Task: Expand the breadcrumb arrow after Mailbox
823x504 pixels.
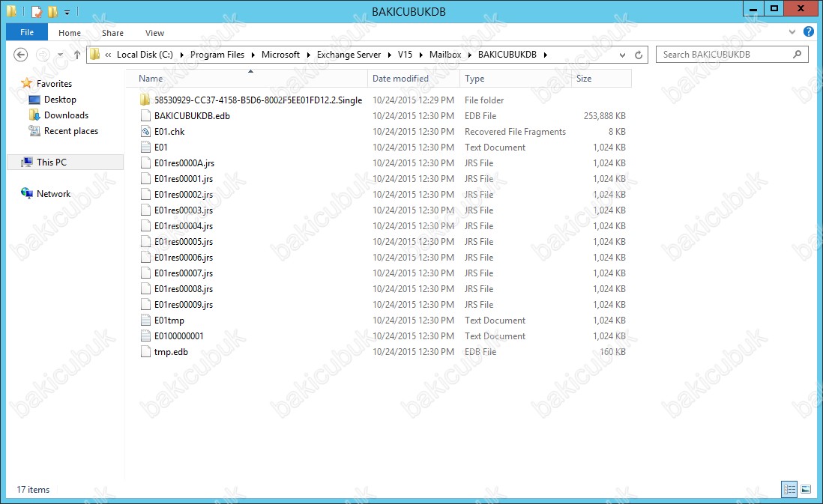Action: 470,55
